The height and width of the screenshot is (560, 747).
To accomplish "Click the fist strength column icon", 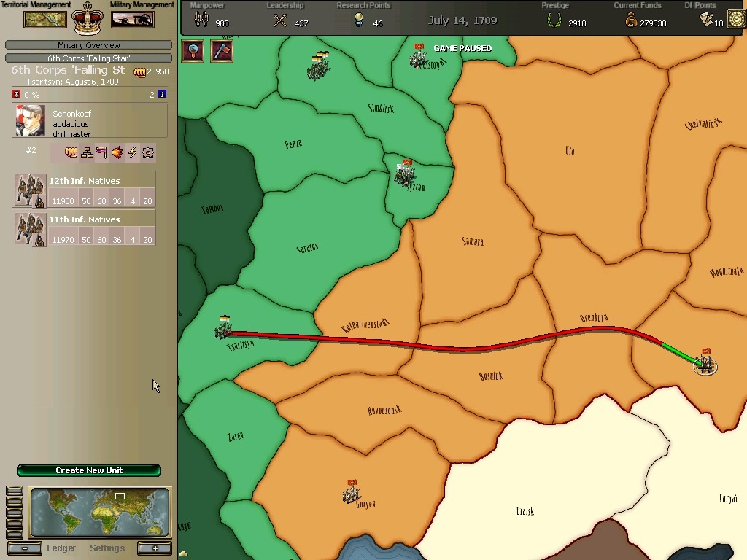I will tap(71, 152).
